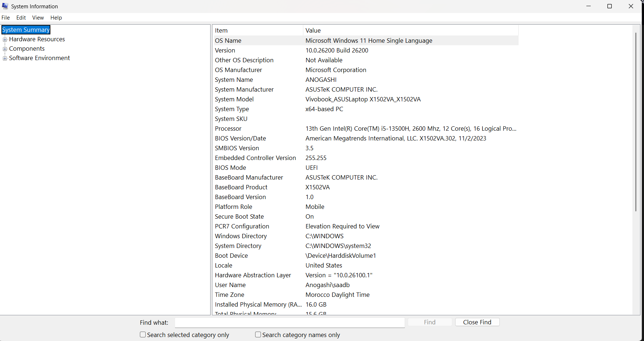Viewport: 644px width, 341px height.
Task: Select the User Name item
Action: coord(230,285)
